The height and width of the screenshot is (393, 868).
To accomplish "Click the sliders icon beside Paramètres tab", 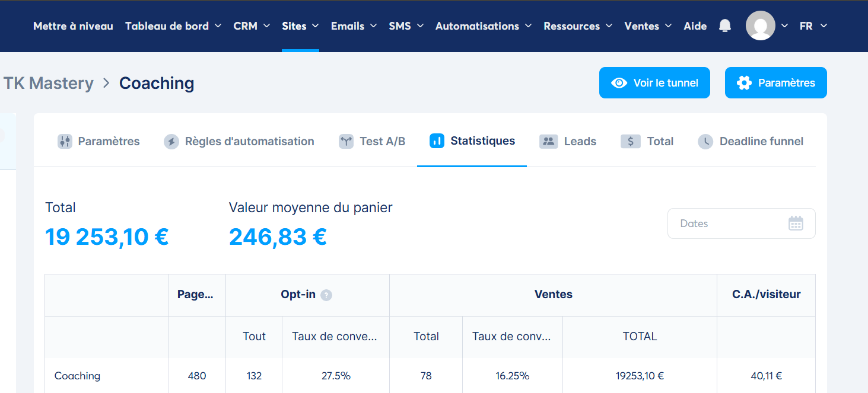I will click(x=65, y=142).
